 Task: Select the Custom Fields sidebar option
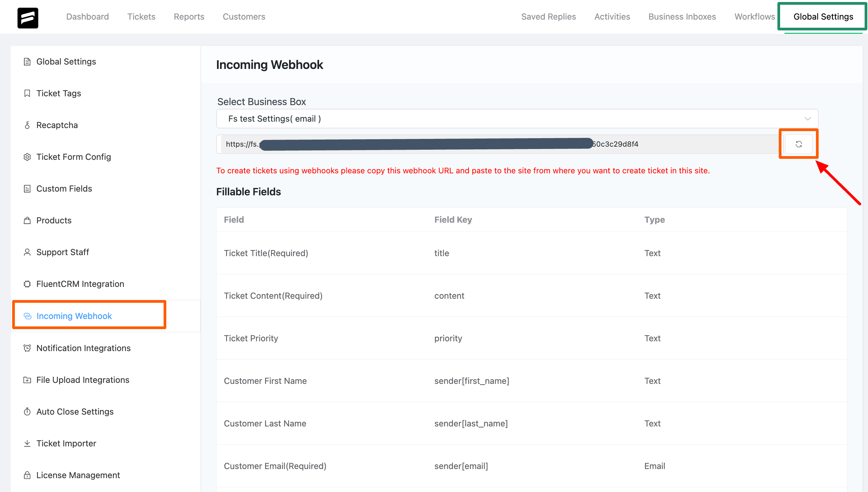(64, 188)
